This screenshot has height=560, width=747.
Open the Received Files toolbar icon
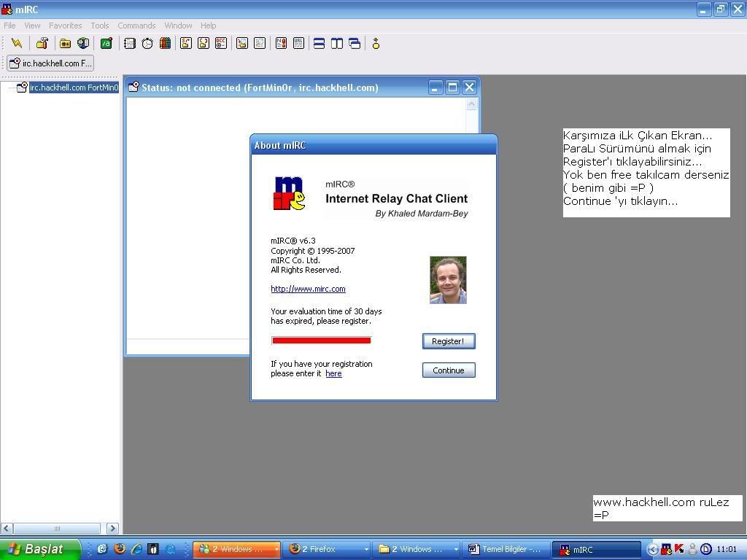coord(242,44)
